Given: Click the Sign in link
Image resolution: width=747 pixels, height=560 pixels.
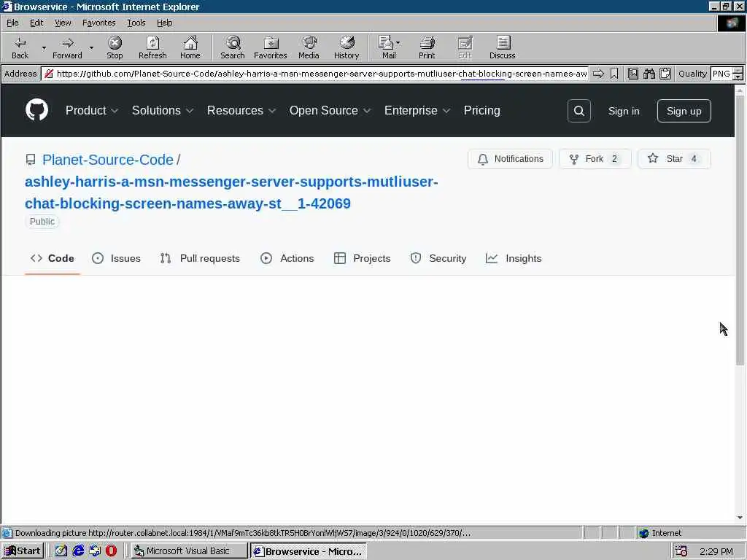Looking at the screenshot, I should (623, 111).
